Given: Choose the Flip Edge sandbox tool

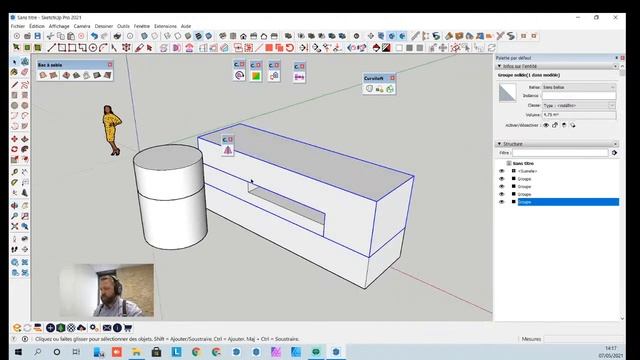Looking at the screenshot, I should [x=107, y=75].
